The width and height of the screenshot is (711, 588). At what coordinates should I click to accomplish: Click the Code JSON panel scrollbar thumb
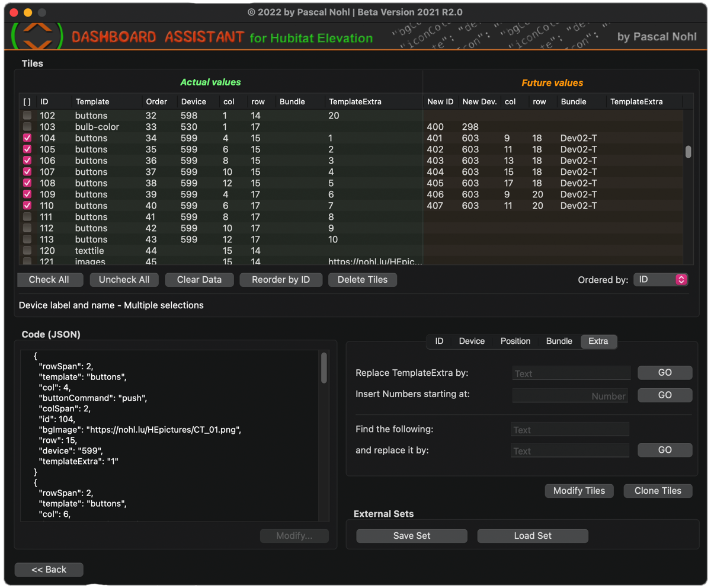(x=324, y=368)
